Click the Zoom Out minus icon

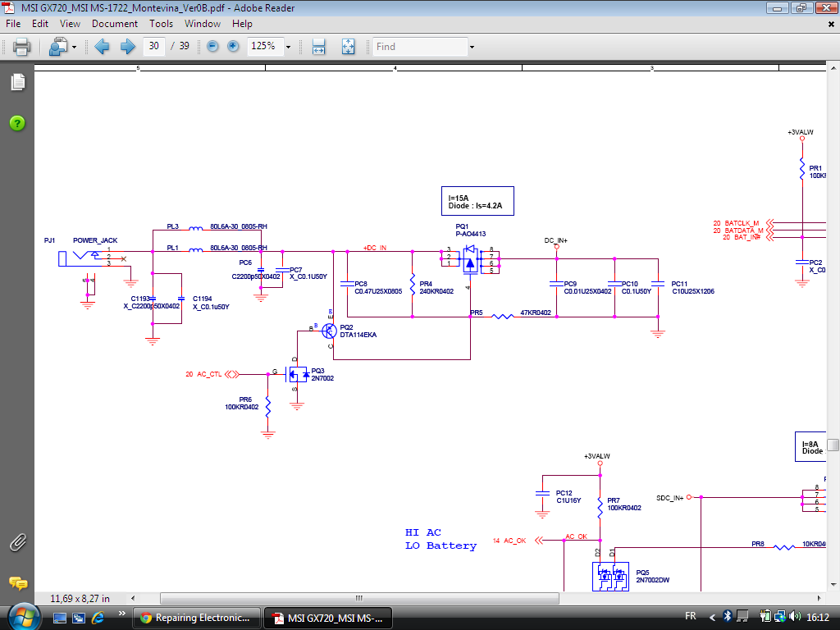click(x=212, y=47)
